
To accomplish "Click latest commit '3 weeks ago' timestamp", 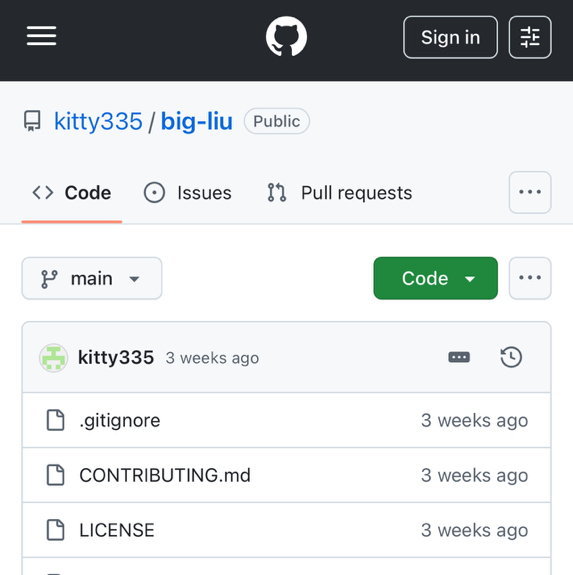I will click(212, 358).
